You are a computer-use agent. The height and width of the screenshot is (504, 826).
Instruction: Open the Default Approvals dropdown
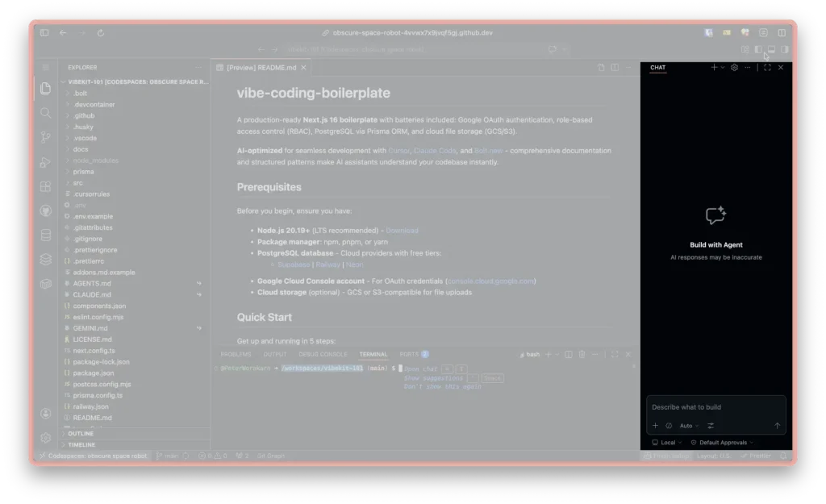[722, 443]
